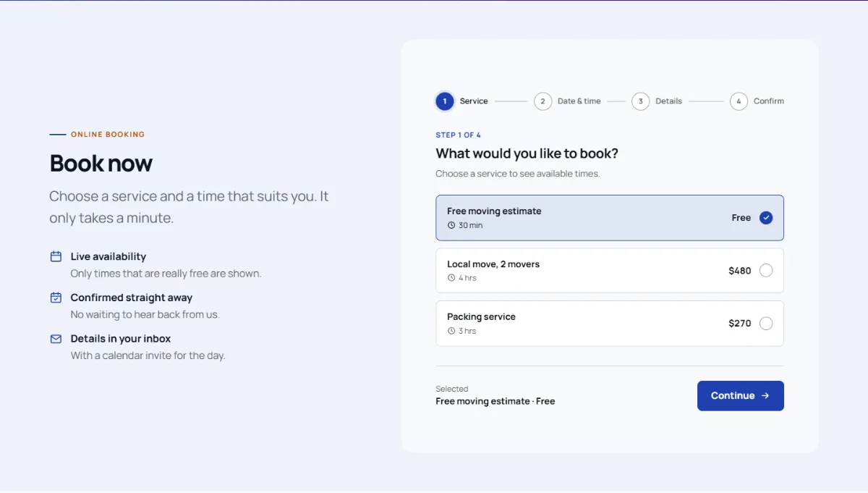
Task: Click '30 min' duration text
Action: pos(471,225)
